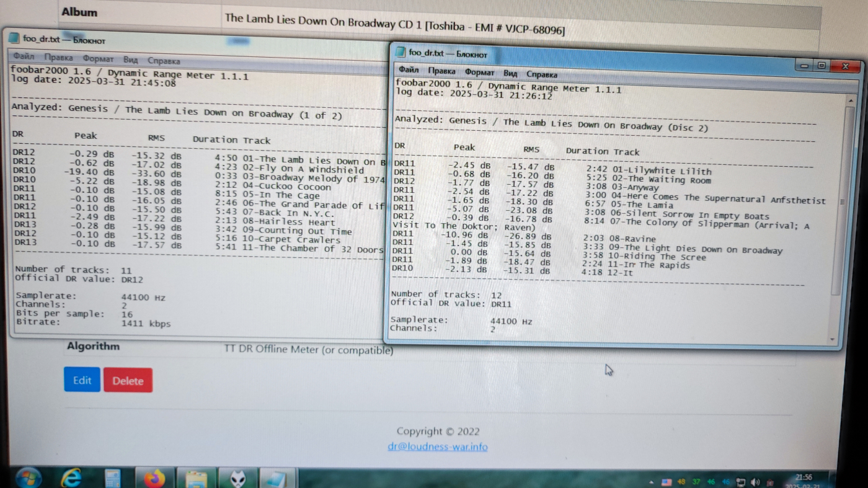868x488 pixels.
Task: Open the Windows Start menu orb
Action: [27, 478]
